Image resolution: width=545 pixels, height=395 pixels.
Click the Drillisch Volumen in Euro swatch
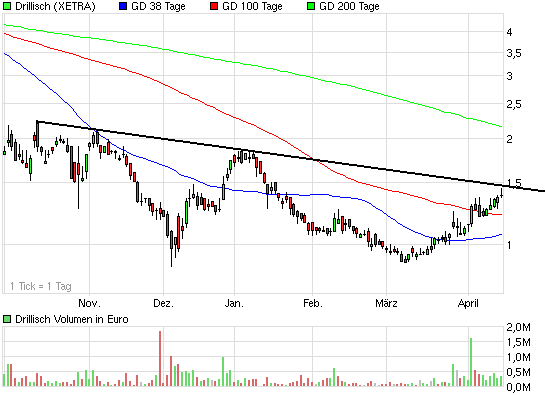pos(7,319)
